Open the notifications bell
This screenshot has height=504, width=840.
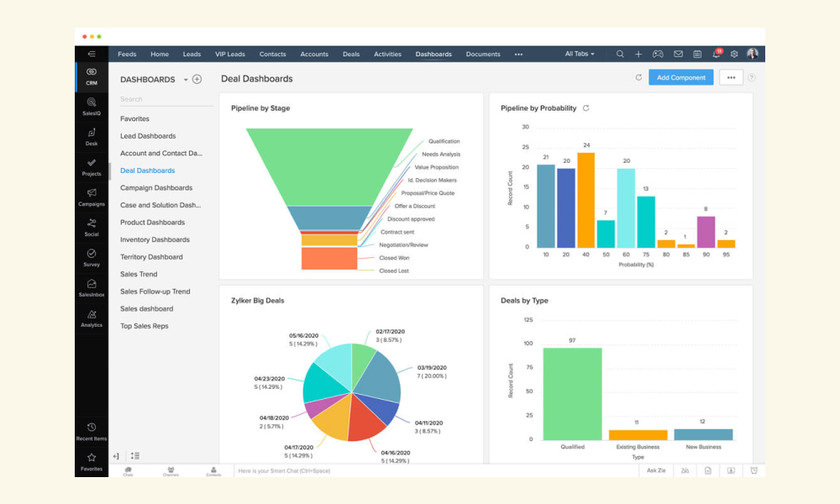[x=717, y=54]
